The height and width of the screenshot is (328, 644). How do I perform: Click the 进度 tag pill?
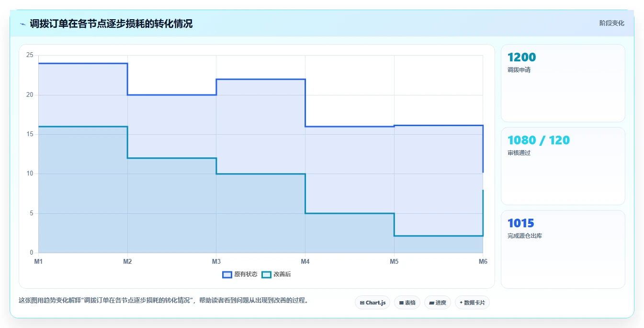pyautogui.click(x=438, y=303)
